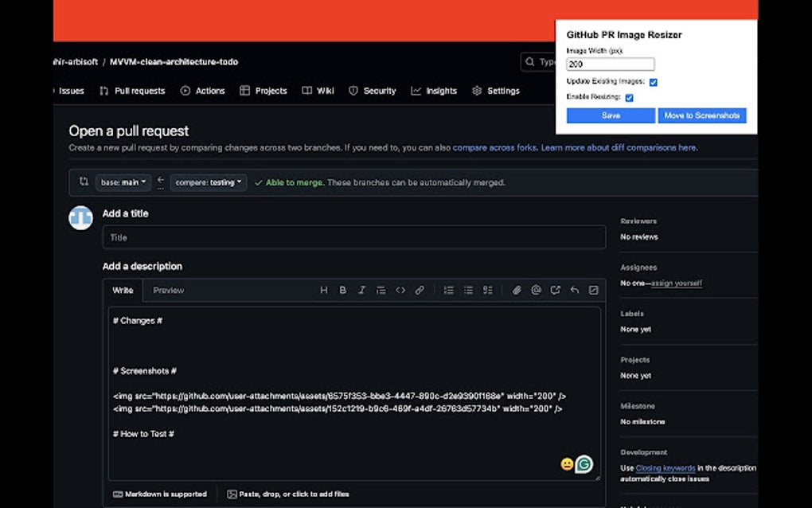Insert a hyperlink via the link icon
The height and width of the screenshot is (508, 812).
coord(420,290)
